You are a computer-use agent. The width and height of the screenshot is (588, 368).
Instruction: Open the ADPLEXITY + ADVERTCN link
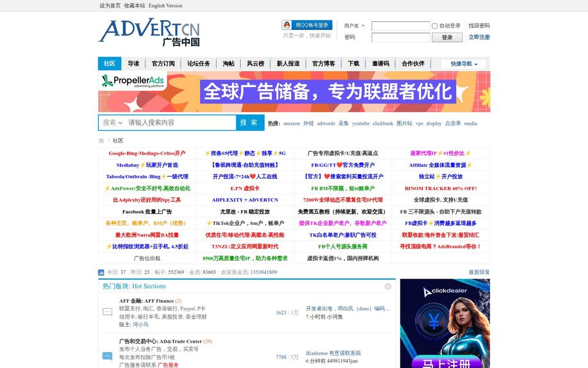click(x=245, y=200)
